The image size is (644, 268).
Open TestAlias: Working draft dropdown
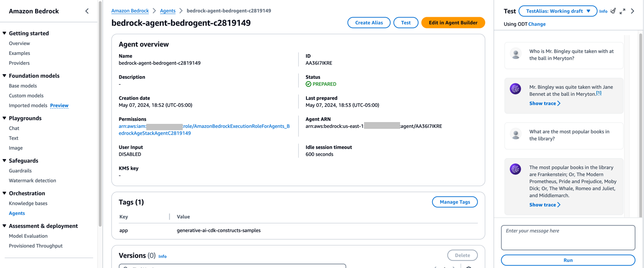coord(558,11)
